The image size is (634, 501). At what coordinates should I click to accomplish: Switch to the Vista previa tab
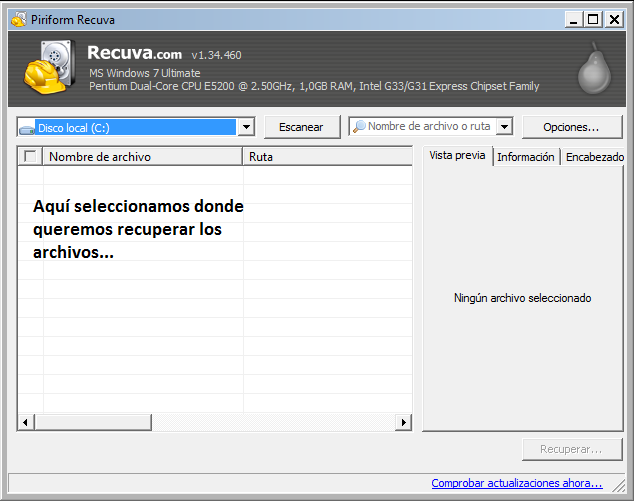tap(457, 156)
